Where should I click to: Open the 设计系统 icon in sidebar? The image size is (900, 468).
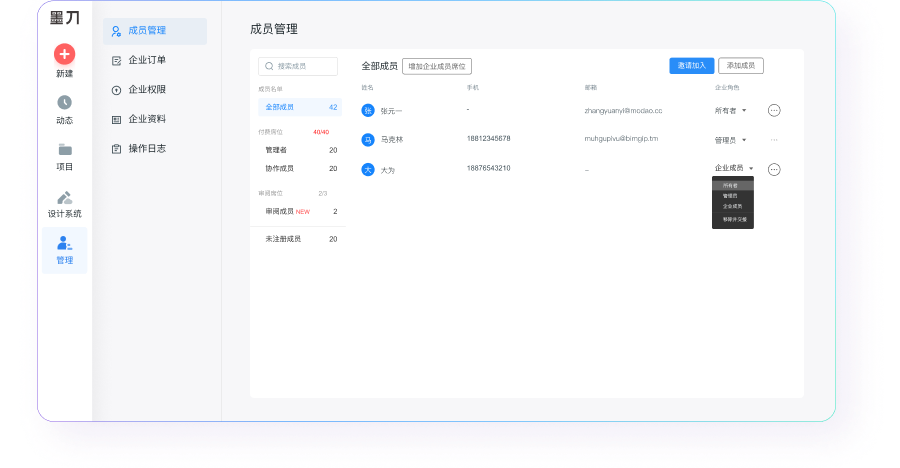(x=64, y=198)
